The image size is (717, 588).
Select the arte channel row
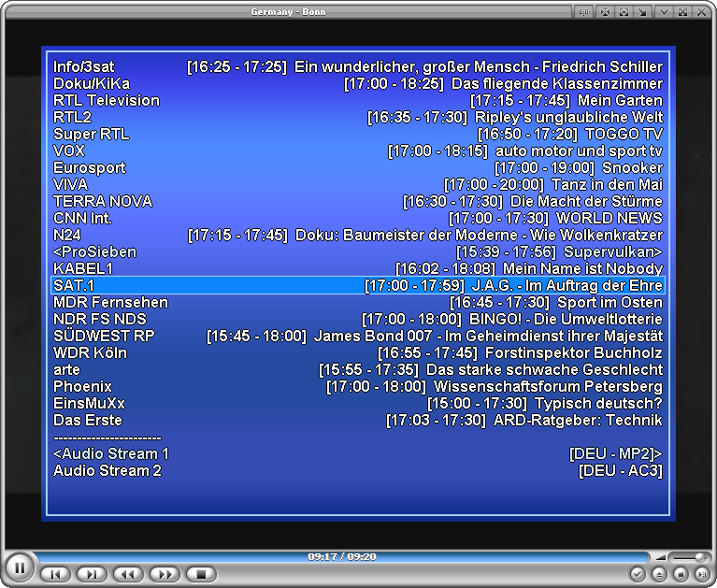(x=358, y=369)
